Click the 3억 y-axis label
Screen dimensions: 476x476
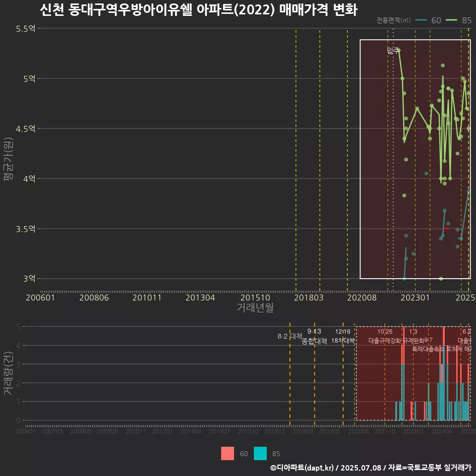29,279
